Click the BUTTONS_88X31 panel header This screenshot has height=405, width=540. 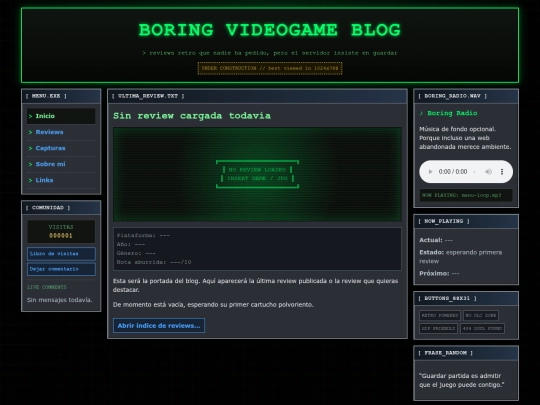pos(466,298)
